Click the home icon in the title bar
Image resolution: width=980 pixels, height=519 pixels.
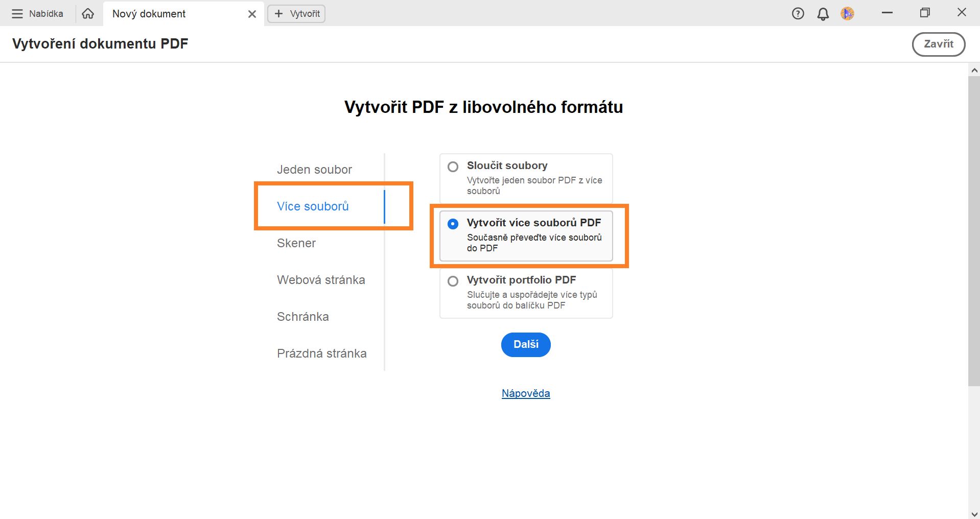tap(87, 13)
